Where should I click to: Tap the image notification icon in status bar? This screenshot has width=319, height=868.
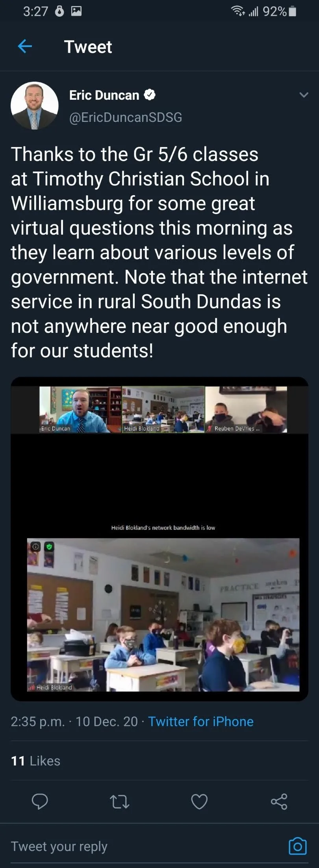tap(76, 11)
